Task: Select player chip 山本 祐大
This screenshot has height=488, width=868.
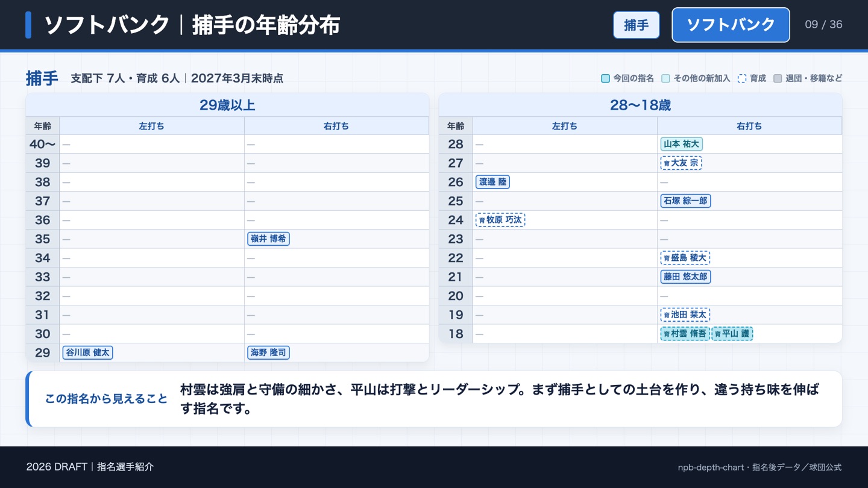Action: [x=682, y=144]
